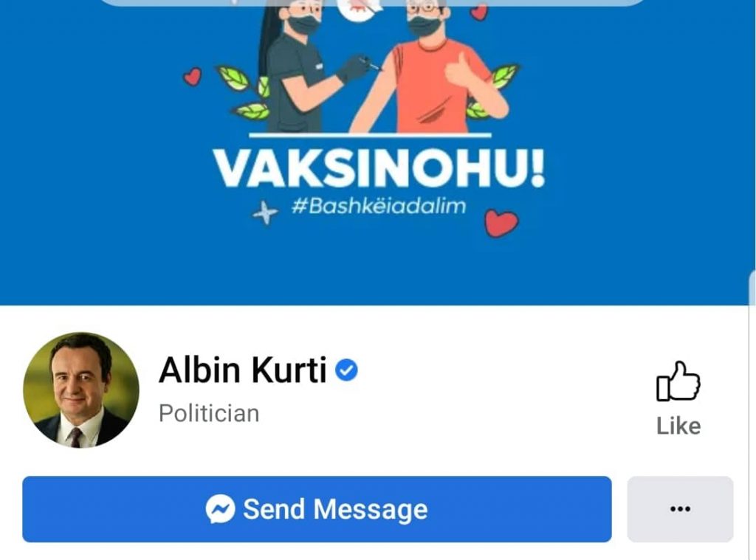The width and height of the screenshot is (756, 560).
Task: Open the circular profile picture
Action: pos(81,390)
